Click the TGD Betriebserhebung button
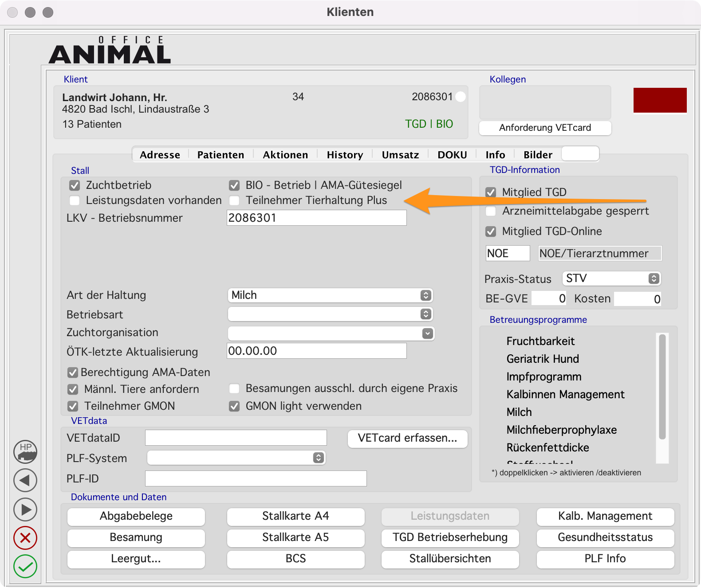This screenshot has width=701, height=588. tap(450, 537)
